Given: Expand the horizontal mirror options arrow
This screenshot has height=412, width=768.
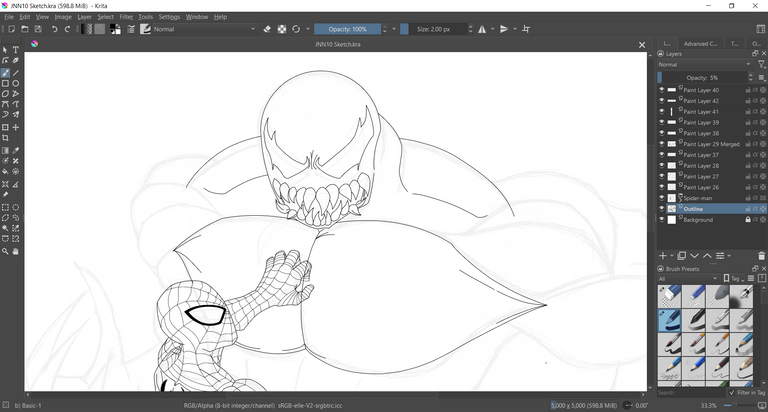Looking at the screenshot, I should click(492, 29).
